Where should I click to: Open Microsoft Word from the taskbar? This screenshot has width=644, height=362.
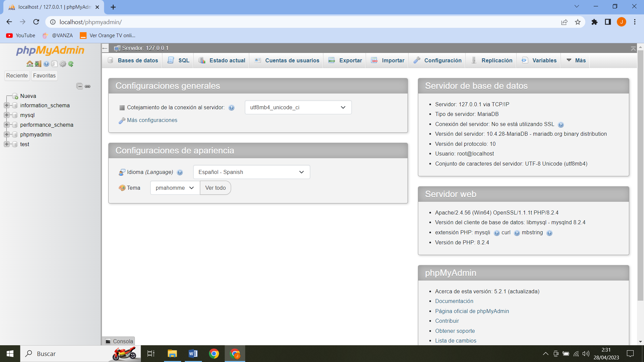tap(193, 354)
